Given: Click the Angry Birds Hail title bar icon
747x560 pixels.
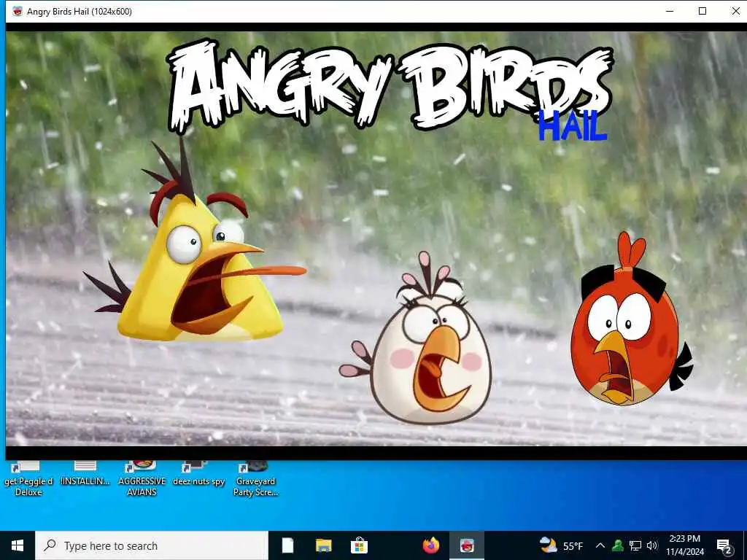Looking at the screenshot, I should click(x=18, y=11).
